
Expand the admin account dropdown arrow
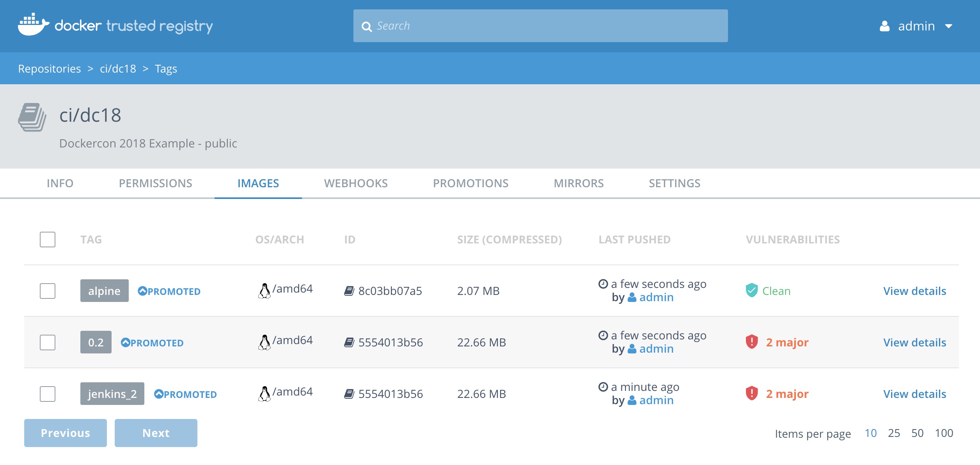coord(949,27)
